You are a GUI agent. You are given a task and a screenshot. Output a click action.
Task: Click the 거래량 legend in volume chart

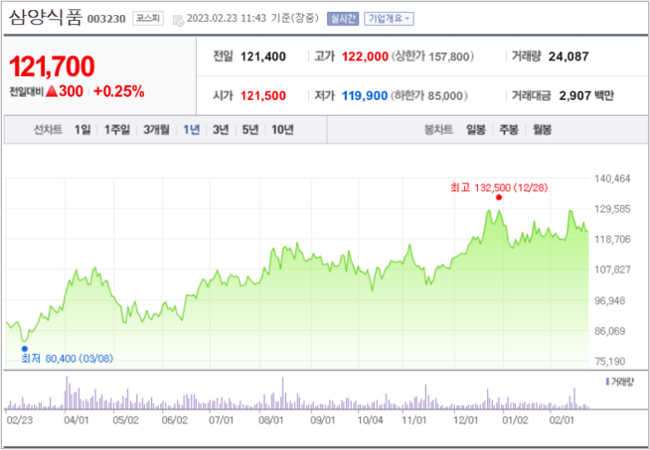pyautogui.click(x=620, y=381)
